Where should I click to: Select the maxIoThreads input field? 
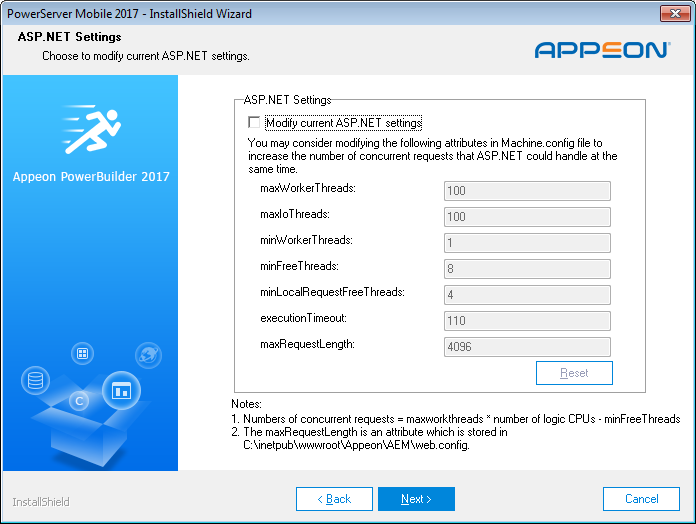527,217
